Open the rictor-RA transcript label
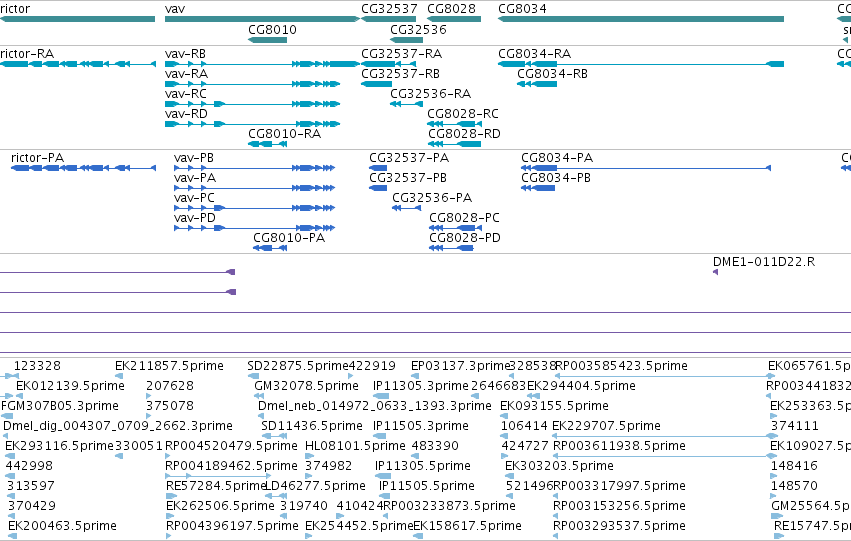The width and height of the screenshot is (851, 541). (27, 54)
